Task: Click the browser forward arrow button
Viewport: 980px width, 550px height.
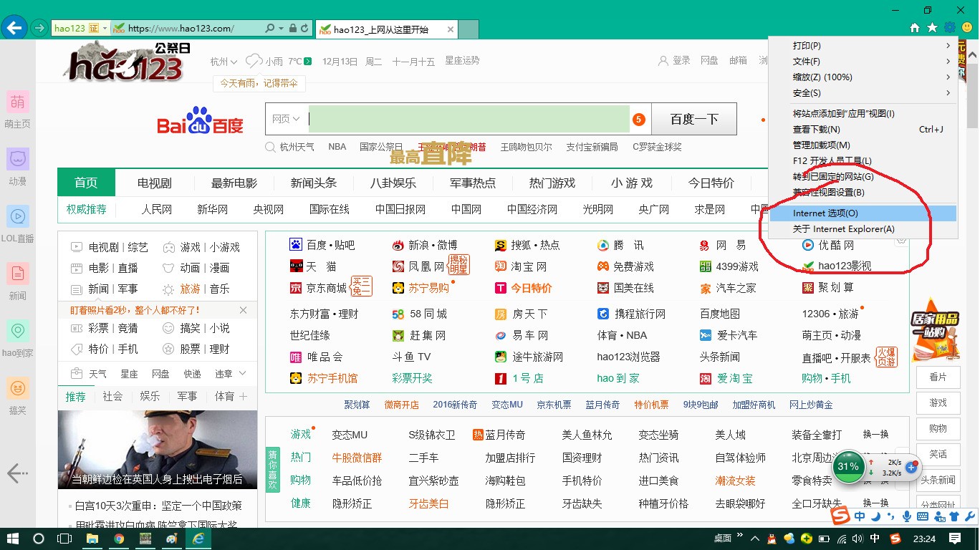Action: [40, 29]
